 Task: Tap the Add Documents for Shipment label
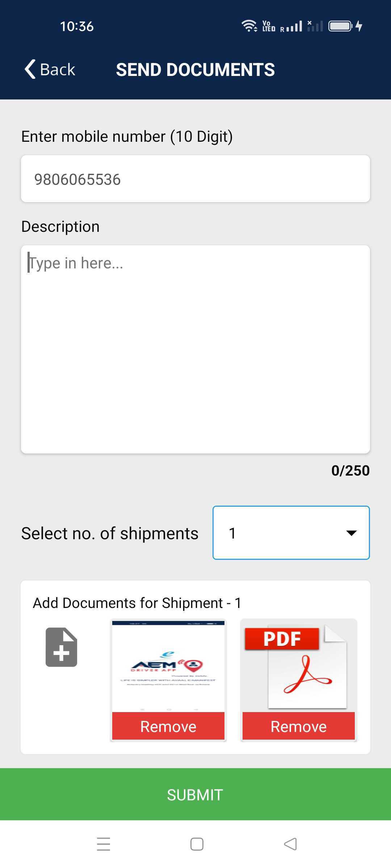point(137,603)
